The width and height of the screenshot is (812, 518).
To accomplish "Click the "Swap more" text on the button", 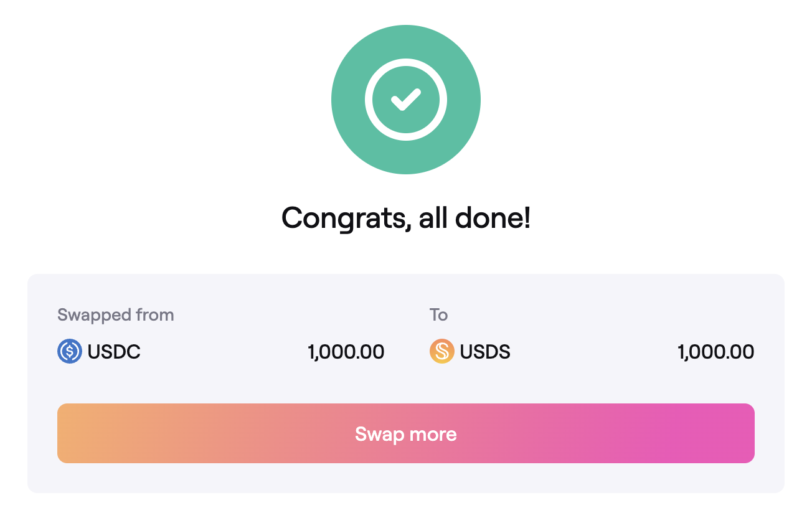I will [x=405, y=434].
